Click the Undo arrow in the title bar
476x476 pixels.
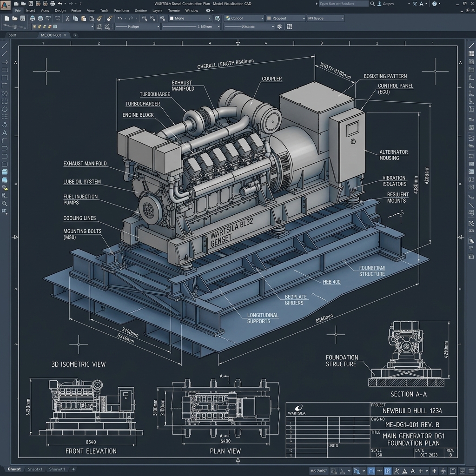(60, 4)
